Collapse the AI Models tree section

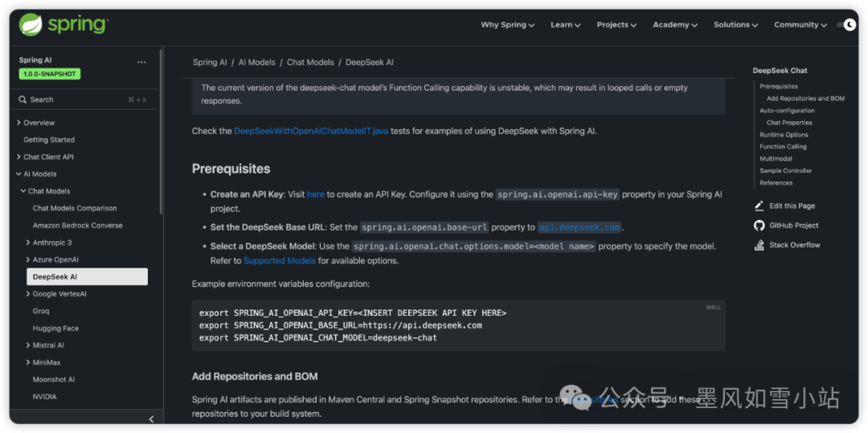(18, 174)
